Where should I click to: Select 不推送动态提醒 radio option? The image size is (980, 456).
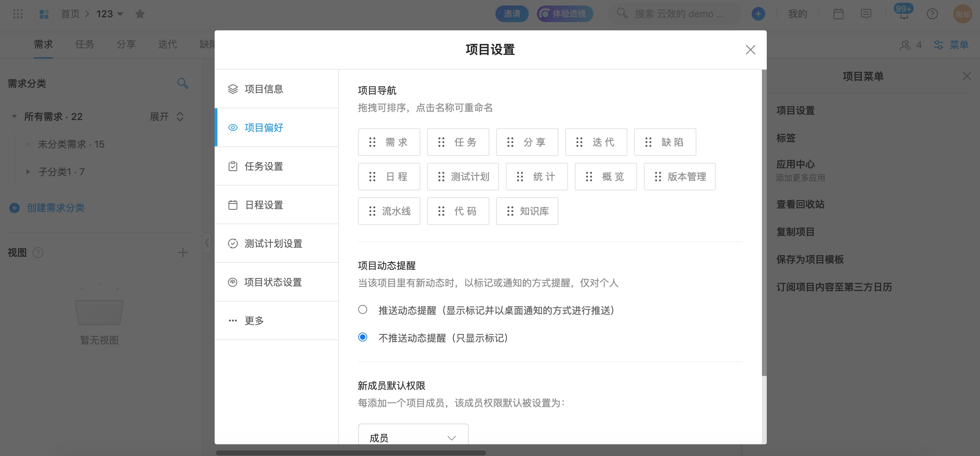click(x=363, y=337)
